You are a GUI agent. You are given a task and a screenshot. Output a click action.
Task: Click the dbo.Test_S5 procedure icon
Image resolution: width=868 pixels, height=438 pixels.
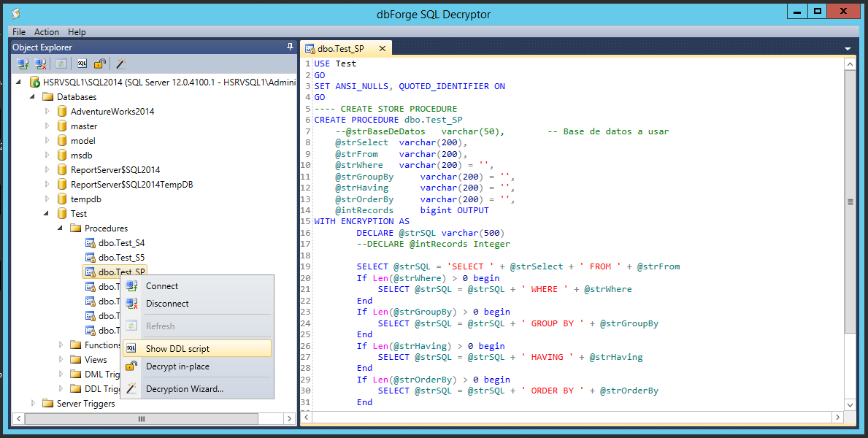click(91, 258)
